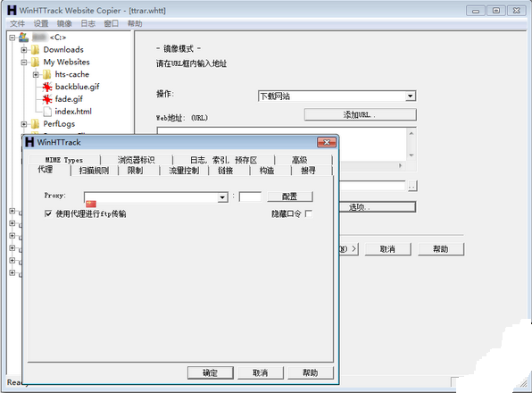Click the 添加URL button
This screenshot has width=532, height=393.
coord(361,114)
